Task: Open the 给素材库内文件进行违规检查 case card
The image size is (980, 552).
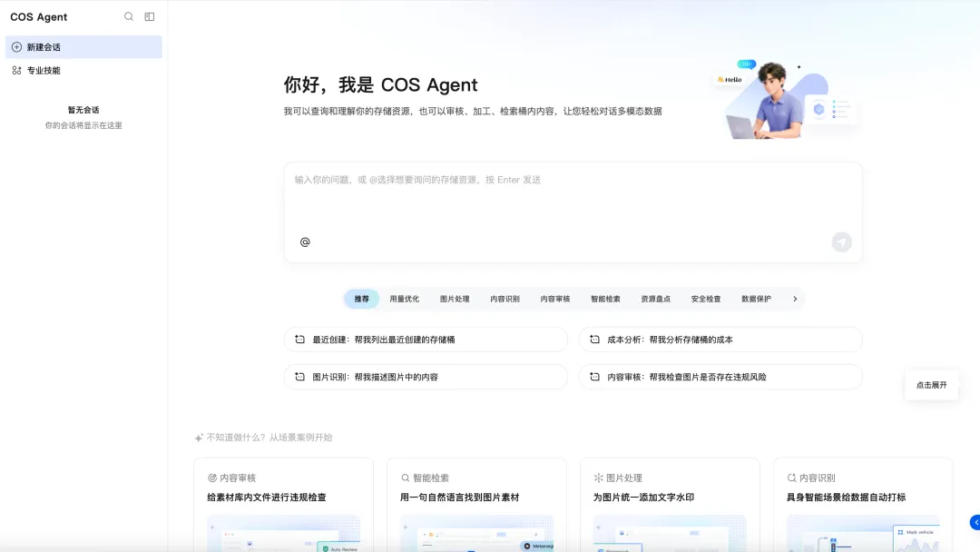Action: [284, 505]
